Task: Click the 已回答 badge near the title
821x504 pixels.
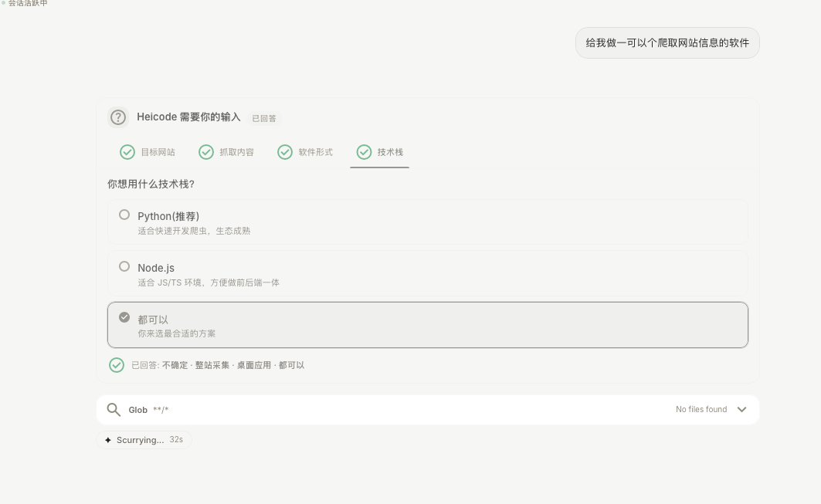Action: click(264, 118)
